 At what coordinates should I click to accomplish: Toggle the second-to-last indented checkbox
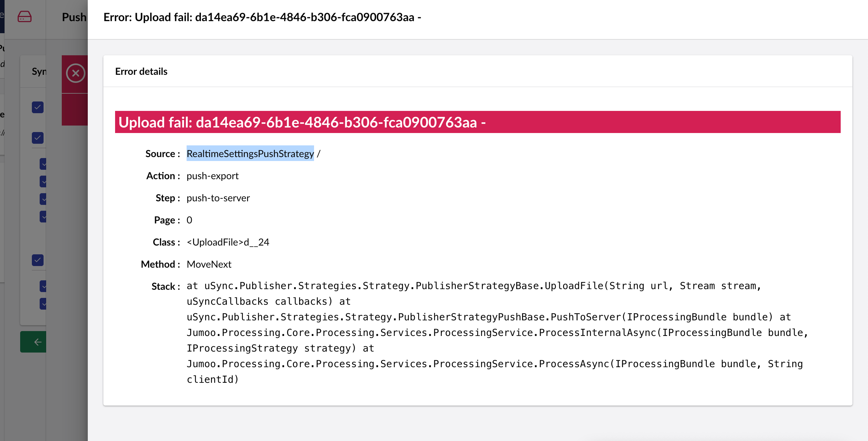click(x=43, y=286)
